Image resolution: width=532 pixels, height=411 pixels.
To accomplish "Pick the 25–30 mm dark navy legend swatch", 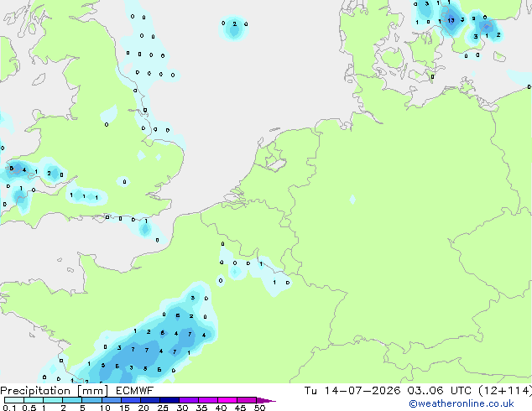I will click(x=169, y=400).
